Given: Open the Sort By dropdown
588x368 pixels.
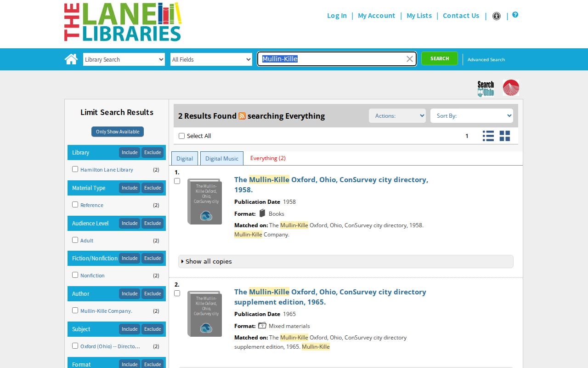Looking at the screenshot, I should [472, 116].
